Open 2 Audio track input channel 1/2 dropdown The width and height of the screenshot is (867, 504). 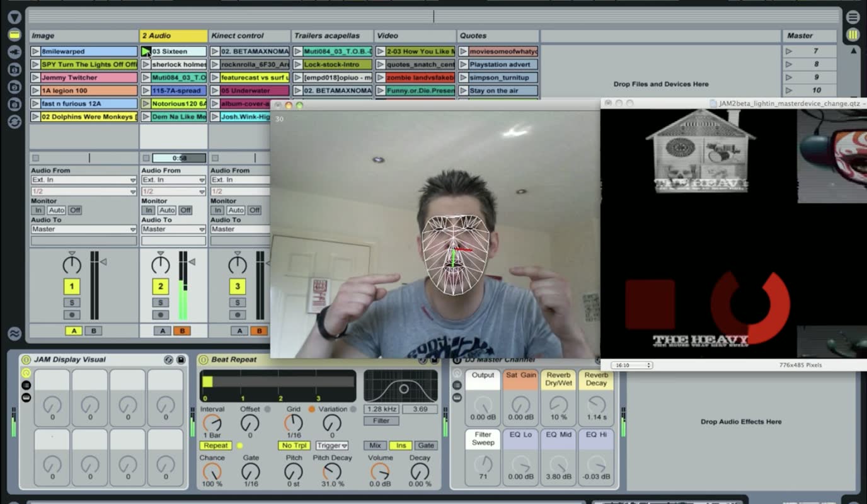(x=174, y=191)
